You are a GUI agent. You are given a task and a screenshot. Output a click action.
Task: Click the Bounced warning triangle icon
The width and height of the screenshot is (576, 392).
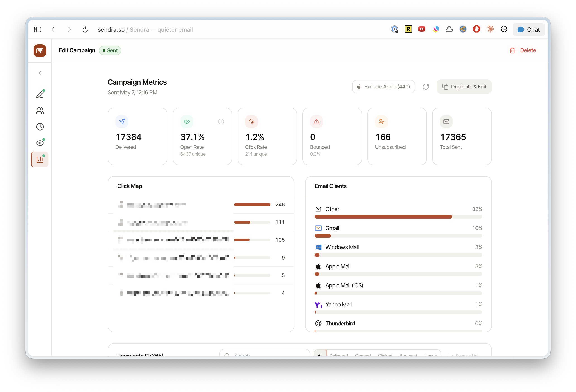[x=316, y=121]
